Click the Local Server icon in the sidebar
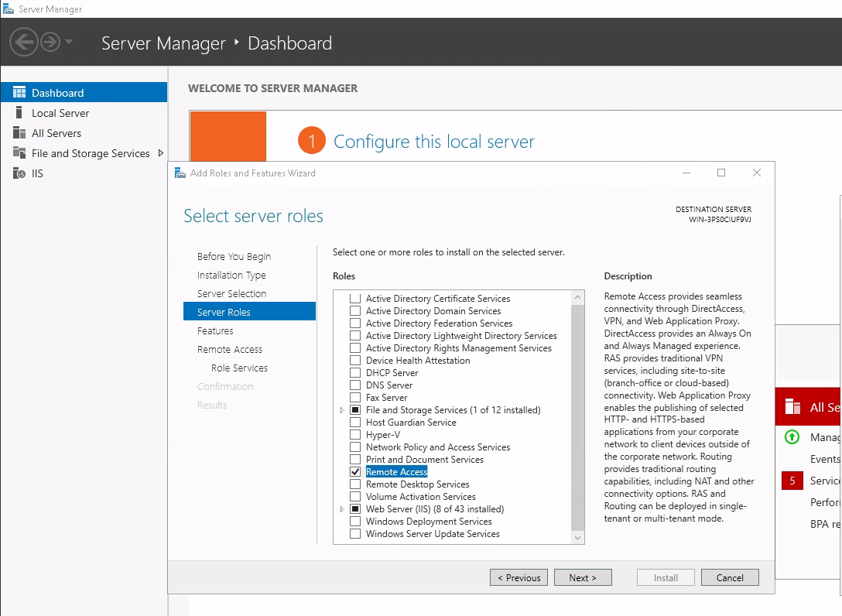This screenshot has width=842, height=616. [19, 113]
